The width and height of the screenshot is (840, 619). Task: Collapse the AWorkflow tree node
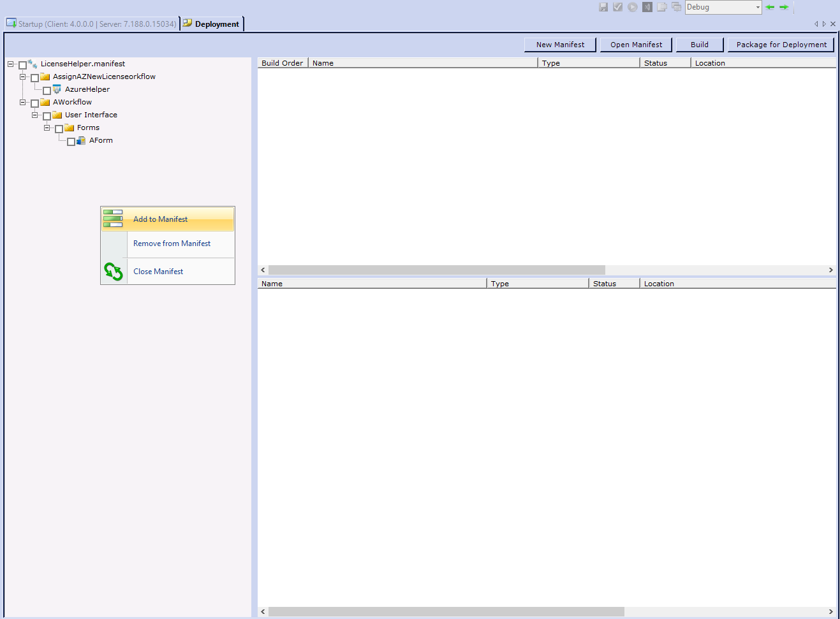[22, 102]
